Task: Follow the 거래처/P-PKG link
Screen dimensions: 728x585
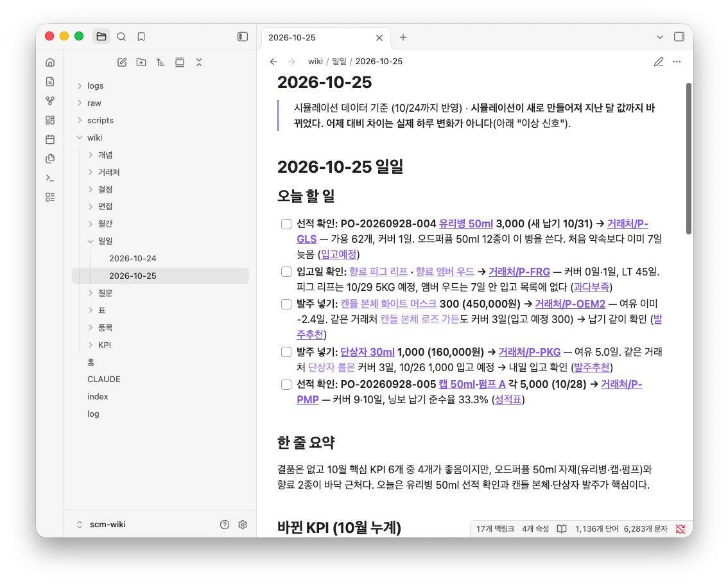Action: 529,353
